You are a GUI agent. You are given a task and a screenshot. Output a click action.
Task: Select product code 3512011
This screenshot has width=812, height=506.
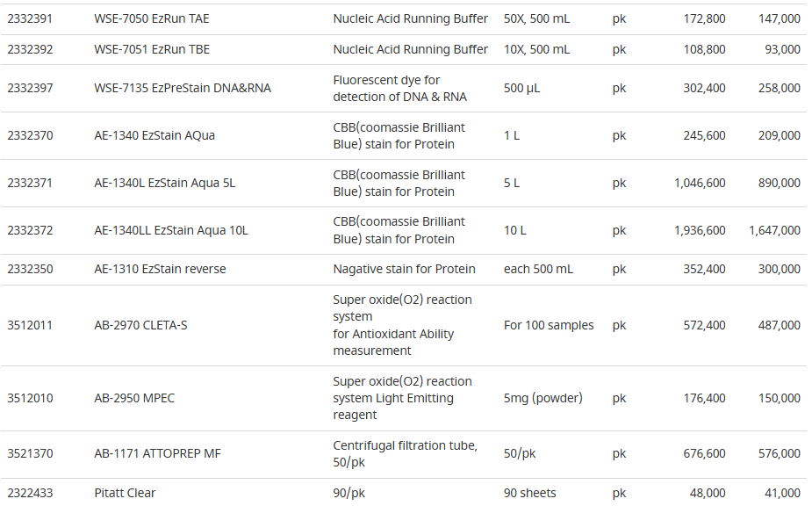(x=30, y=325)
